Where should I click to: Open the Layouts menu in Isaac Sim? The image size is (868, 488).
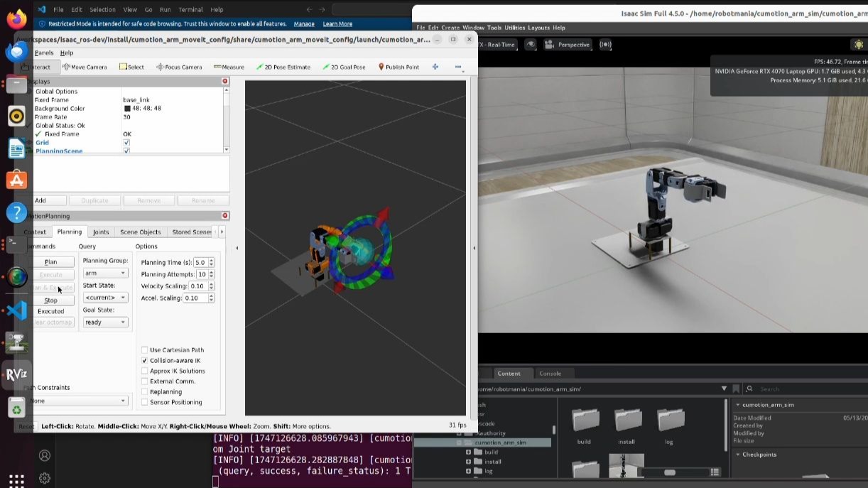(539, 28)
